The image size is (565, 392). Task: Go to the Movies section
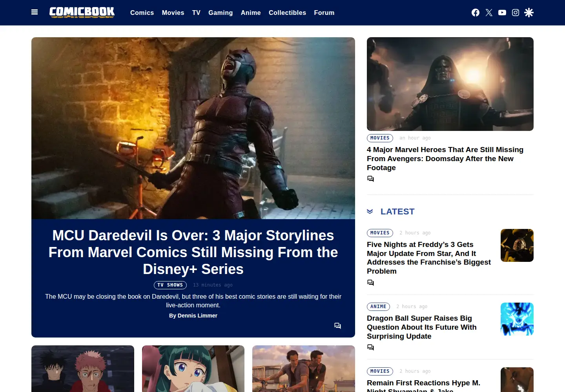coord(173,13)
